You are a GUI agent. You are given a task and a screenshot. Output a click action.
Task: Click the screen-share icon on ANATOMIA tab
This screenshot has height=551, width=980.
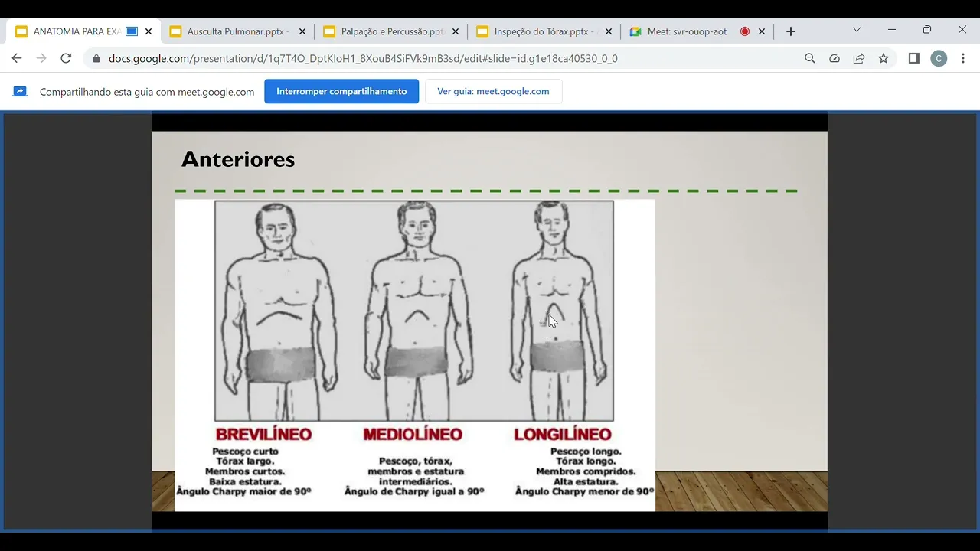[x=132, y=31]
